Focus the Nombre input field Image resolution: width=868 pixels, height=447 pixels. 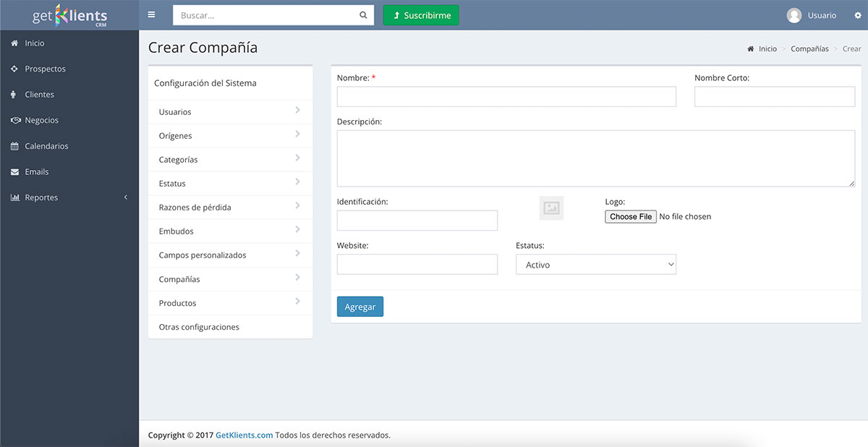[506, 97]
